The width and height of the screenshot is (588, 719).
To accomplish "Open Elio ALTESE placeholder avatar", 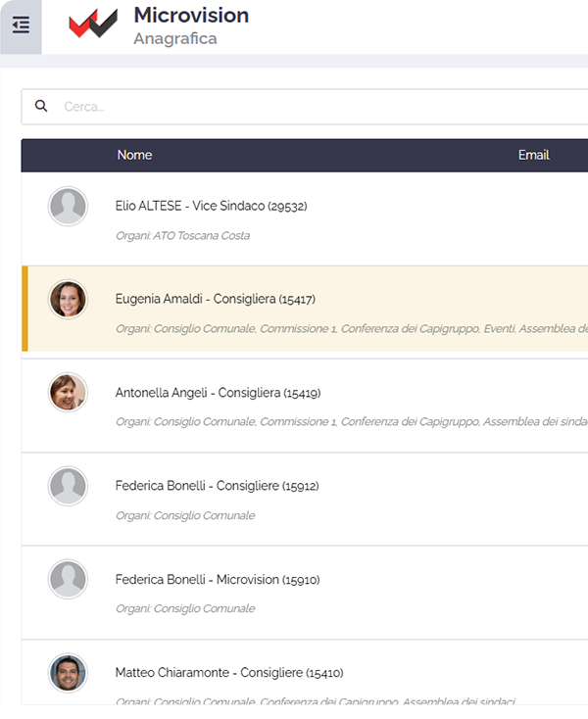I will (69, 207).
